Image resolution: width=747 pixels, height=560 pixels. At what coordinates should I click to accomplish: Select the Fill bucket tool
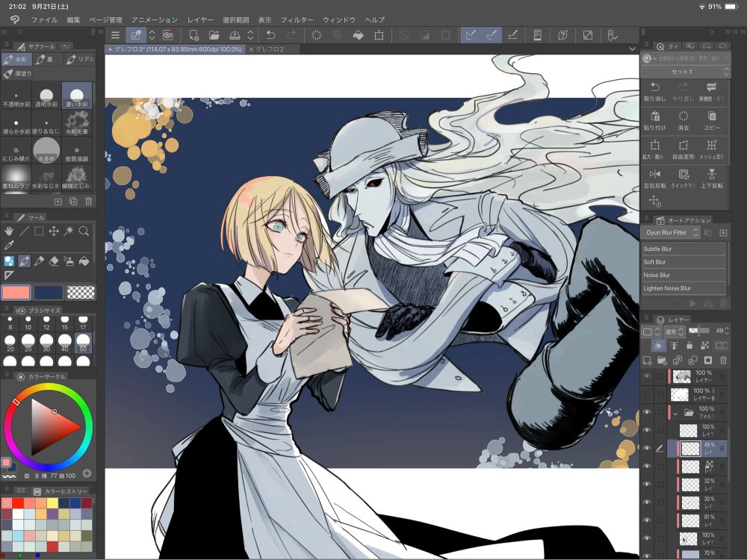point(84,261)
